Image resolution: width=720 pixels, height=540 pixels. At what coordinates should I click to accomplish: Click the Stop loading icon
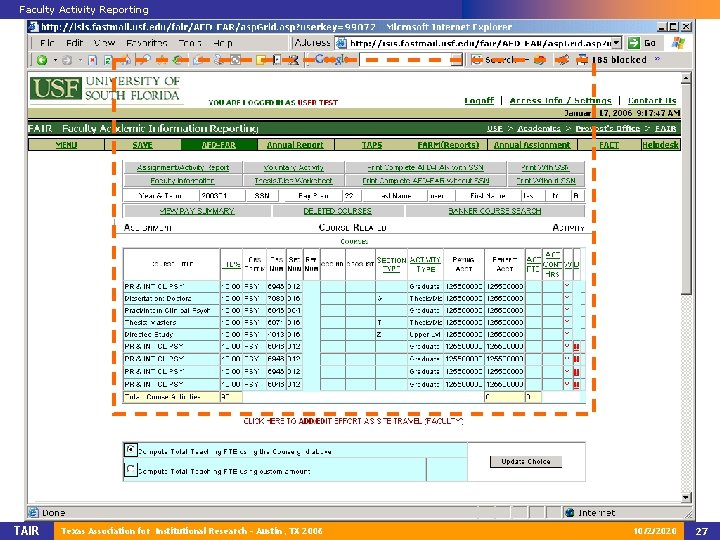tap(93, 60)
